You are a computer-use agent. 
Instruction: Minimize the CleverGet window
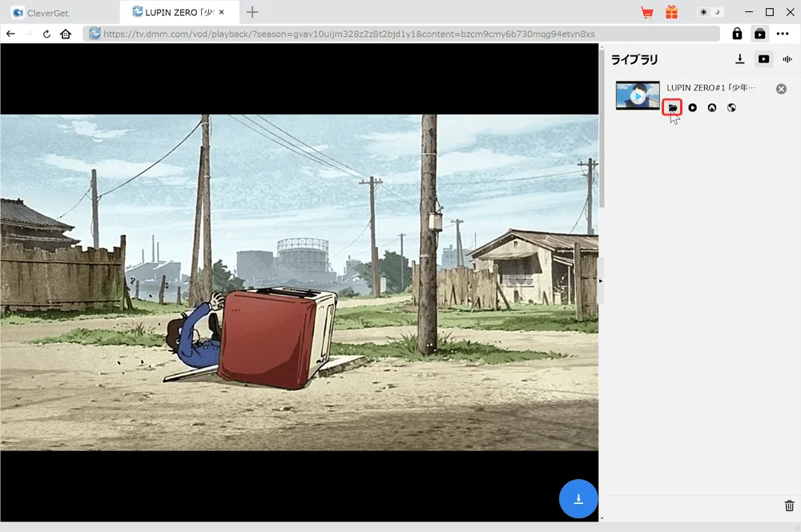pos(749,12)
